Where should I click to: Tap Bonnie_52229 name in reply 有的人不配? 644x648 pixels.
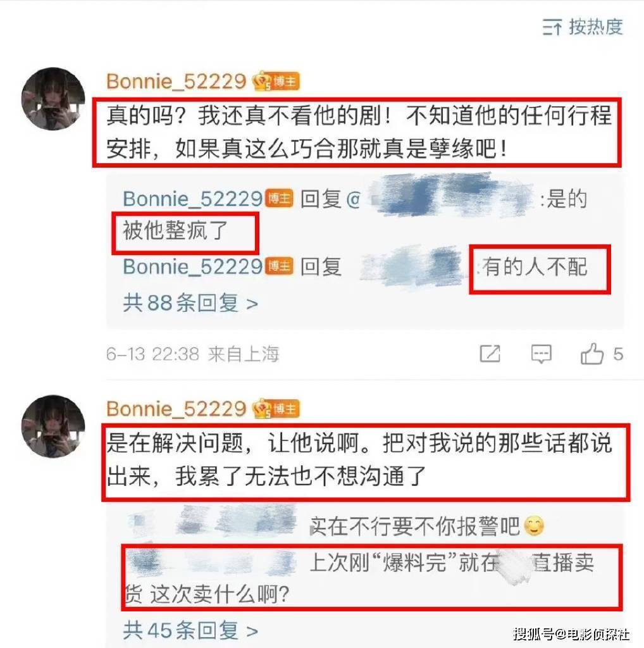(193, 266)
